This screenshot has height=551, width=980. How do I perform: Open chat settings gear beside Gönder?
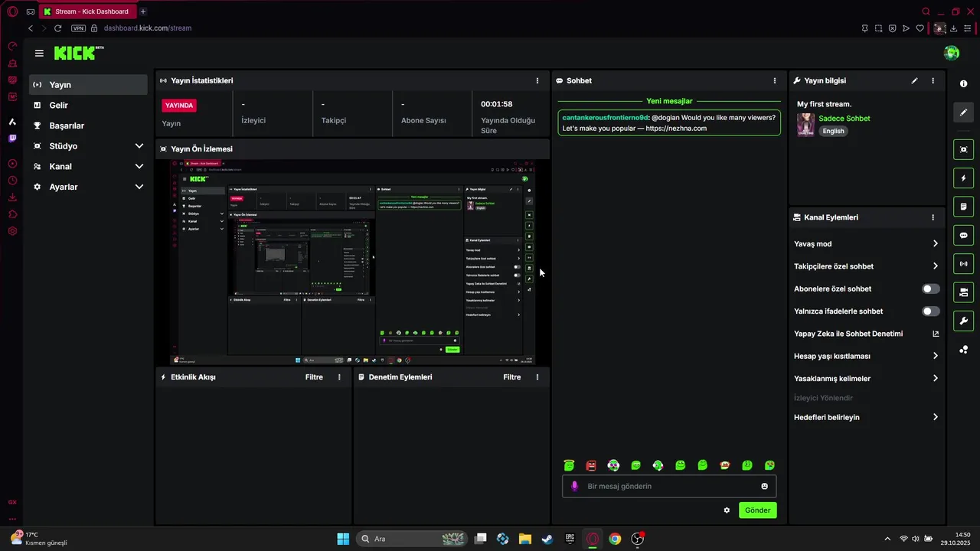pos(727,510)
